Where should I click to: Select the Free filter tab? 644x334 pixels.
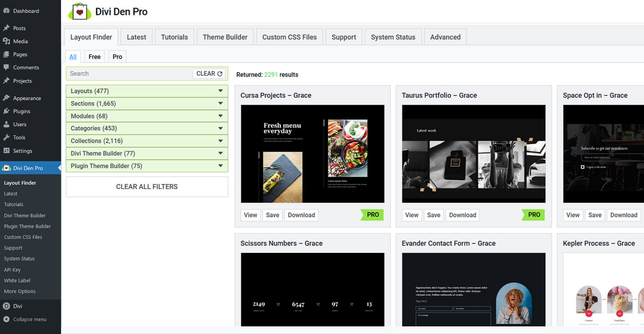coord(94,57)
